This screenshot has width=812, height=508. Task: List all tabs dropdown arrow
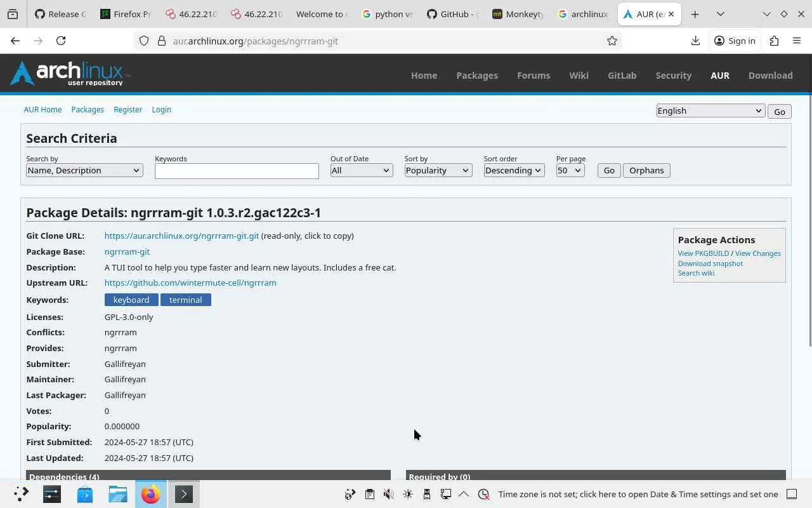pyautogui.click(x=721, y=14)
